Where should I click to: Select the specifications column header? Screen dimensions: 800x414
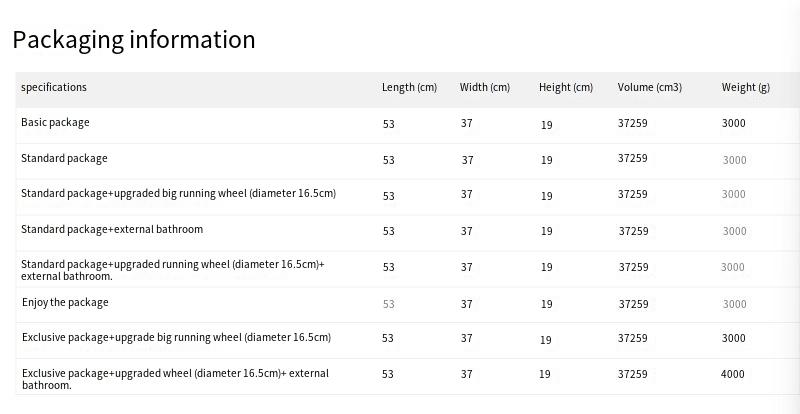(x=54, y=87)
